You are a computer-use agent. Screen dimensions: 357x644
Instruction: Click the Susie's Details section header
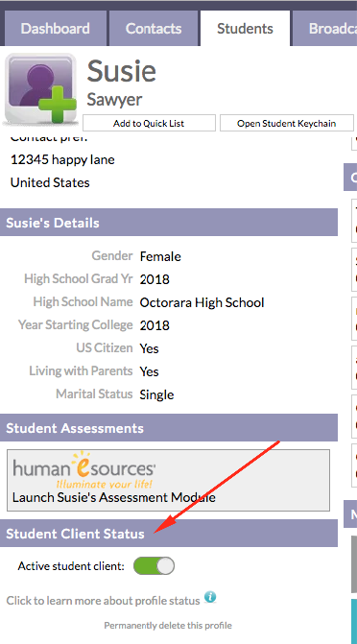coord(169,223)
